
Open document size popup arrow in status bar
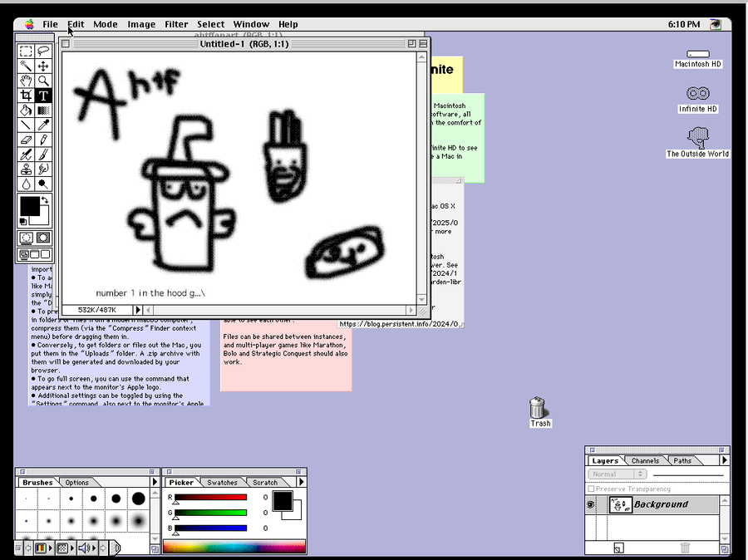coord(138,310)
